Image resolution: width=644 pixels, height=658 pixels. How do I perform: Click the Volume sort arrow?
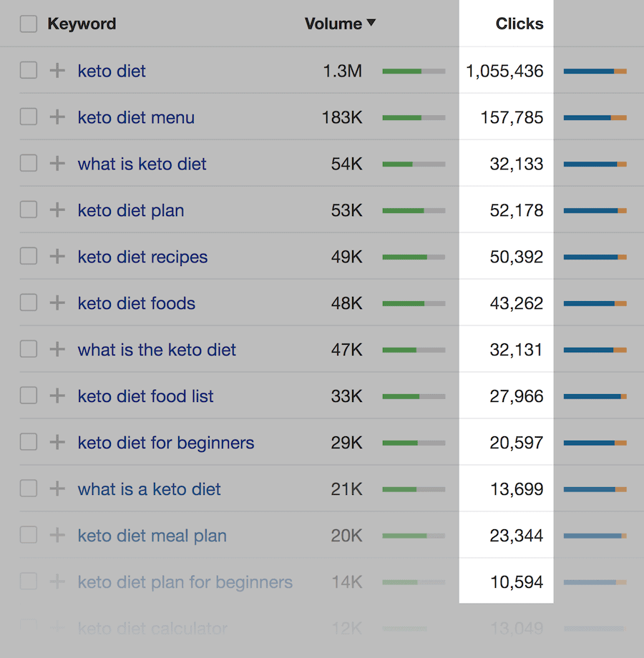click(371, 23)
